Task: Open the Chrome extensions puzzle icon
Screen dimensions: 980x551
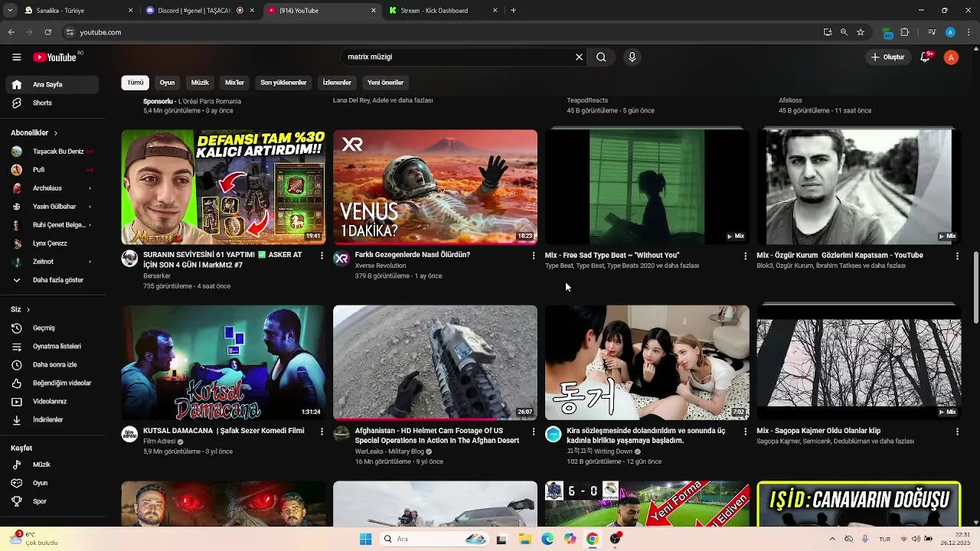Action: click(x=905, y=32)
